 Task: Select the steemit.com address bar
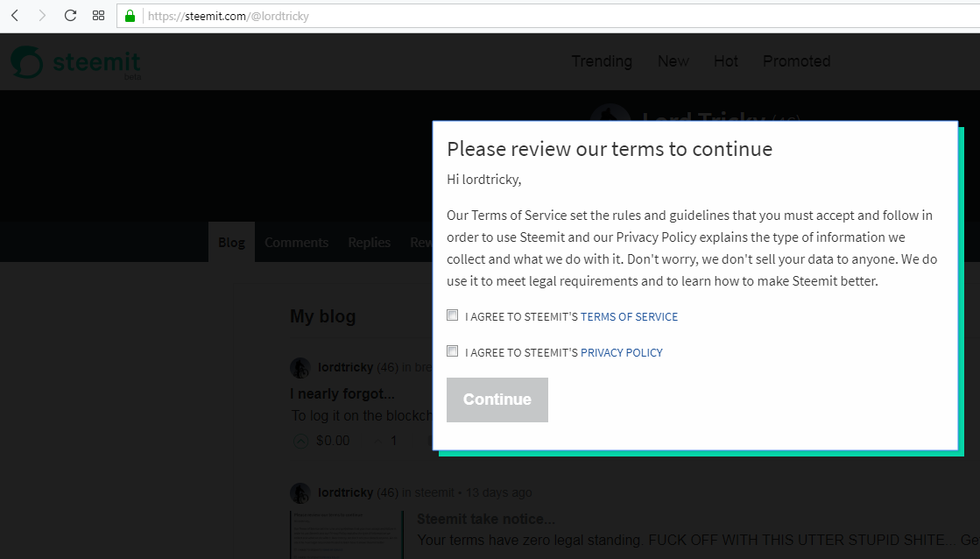[x=550, y=17]
